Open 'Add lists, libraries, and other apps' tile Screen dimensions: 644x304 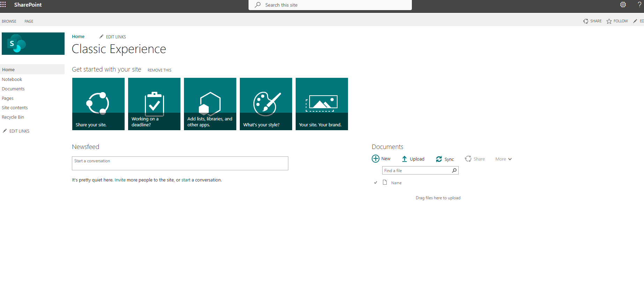(x=210, y=104)
